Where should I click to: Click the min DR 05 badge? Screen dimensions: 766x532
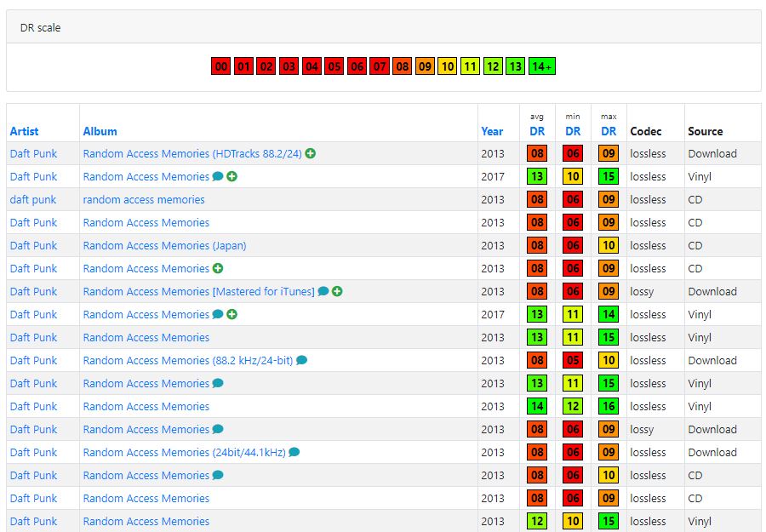click(x=573, y=360)
